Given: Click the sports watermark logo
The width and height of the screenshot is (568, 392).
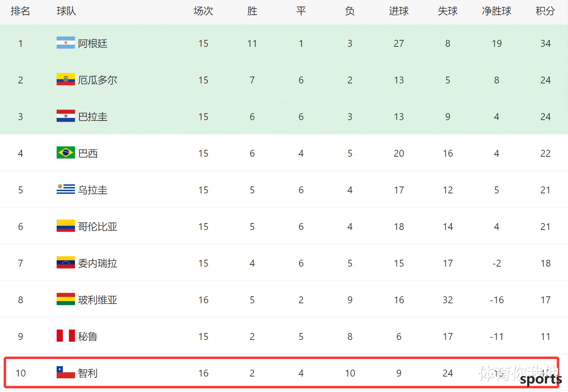Looking at the screenshot, I should point(541,379).
